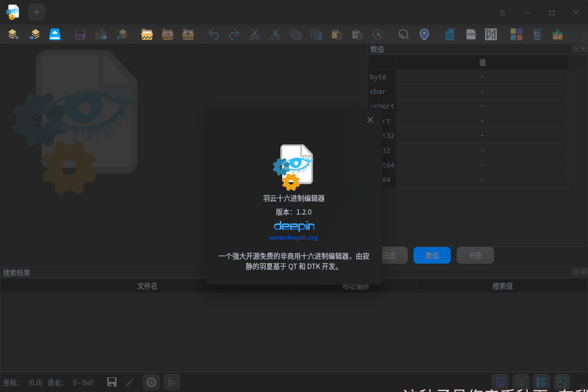Click the Redo arrow icon
This screenshot has width=588, height=392.
234,34
